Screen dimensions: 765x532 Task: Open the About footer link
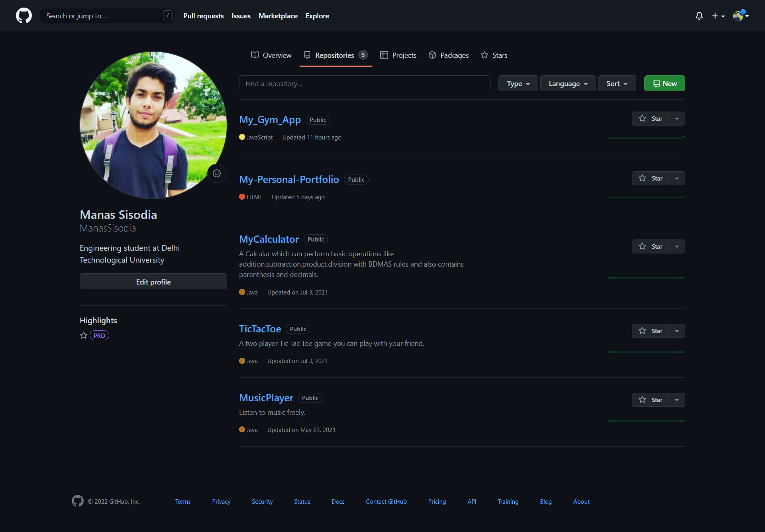(x=581, y=501)
